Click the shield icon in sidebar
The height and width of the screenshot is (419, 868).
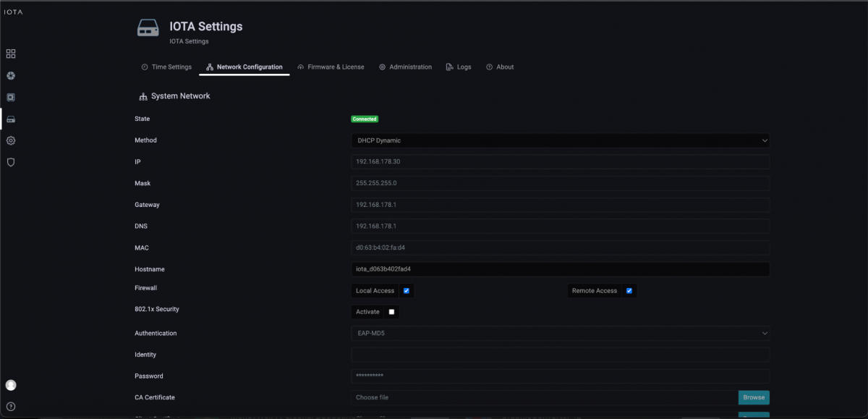[11, 162]
